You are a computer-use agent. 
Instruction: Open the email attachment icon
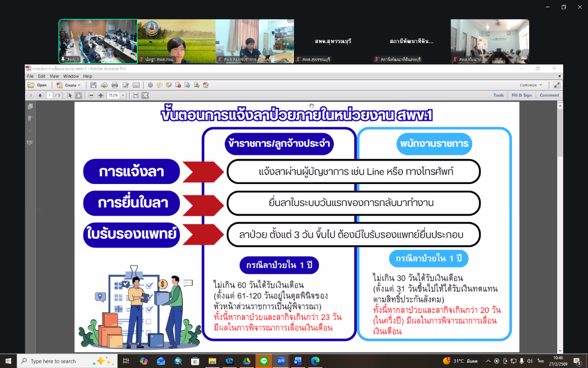(x=136, y=85)
